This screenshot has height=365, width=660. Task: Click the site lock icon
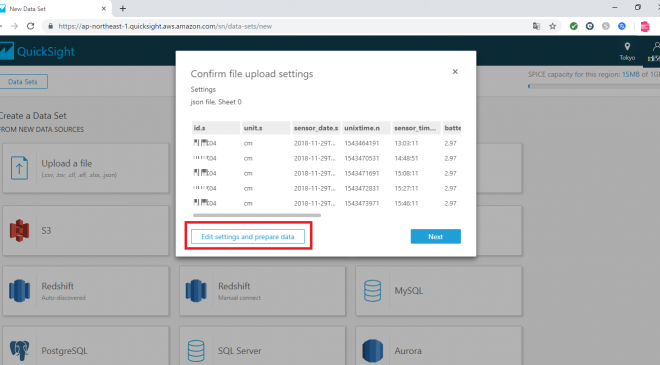click(x=51, y=26)
